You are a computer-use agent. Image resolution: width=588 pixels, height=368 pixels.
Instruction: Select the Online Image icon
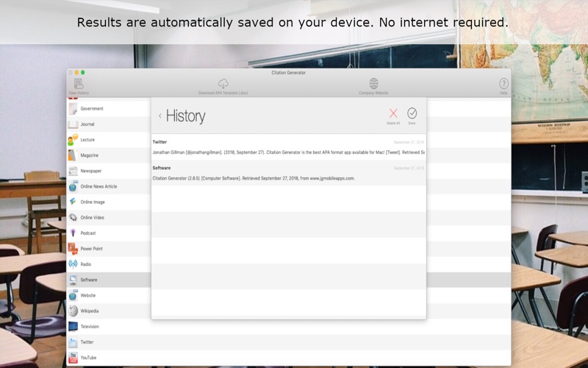click(x=73, y=202)
